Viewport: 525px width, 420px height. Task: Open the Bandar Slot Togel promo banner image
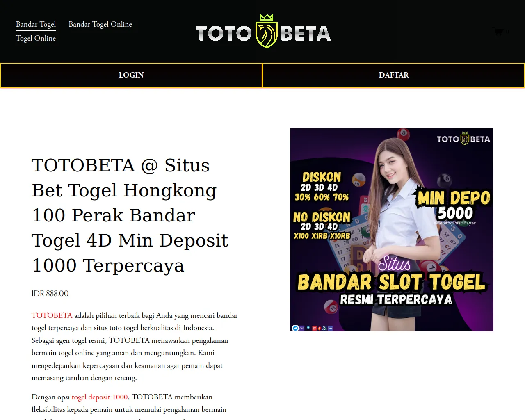(392, 230)
